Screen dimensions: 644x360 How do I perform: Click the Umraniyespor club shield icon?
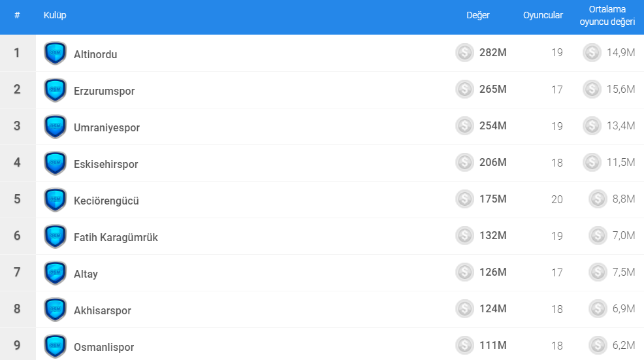pos(55,127)
